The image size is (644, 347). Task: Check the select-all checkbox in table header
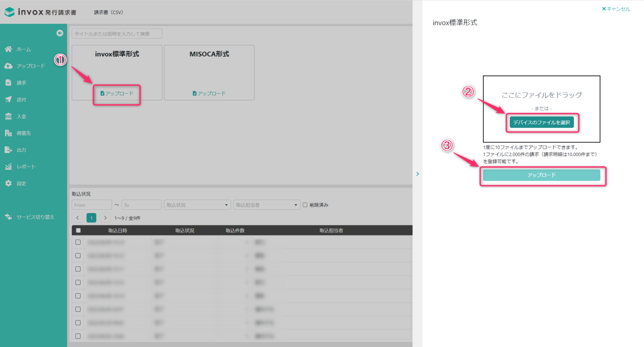78,230
